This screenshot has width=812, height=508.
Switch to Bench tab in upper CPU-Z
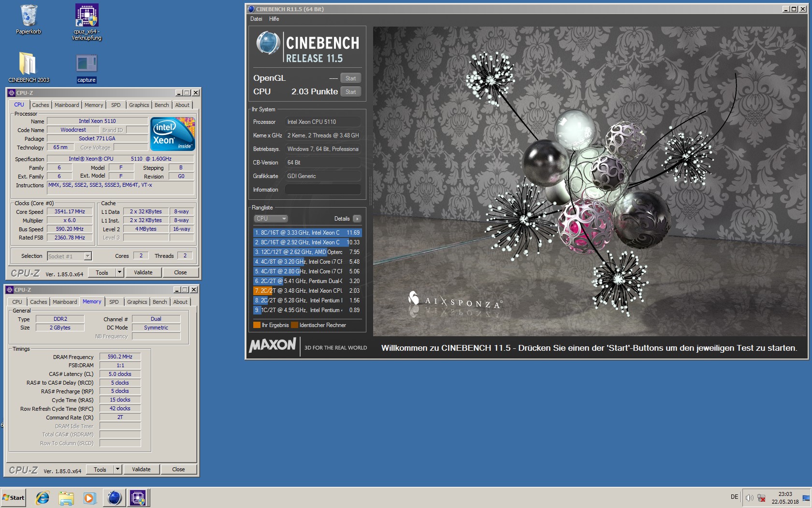click(x=162, y=105)
